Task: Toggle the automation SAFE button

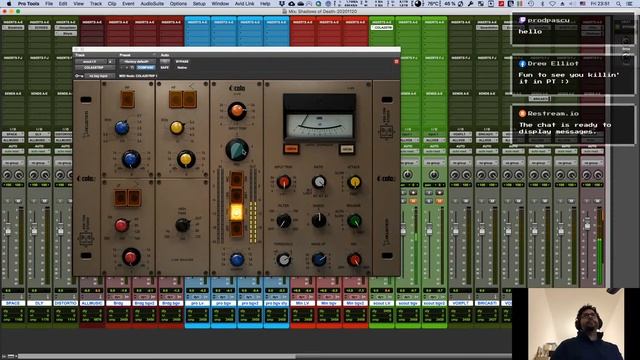Action: click(164, 67)
